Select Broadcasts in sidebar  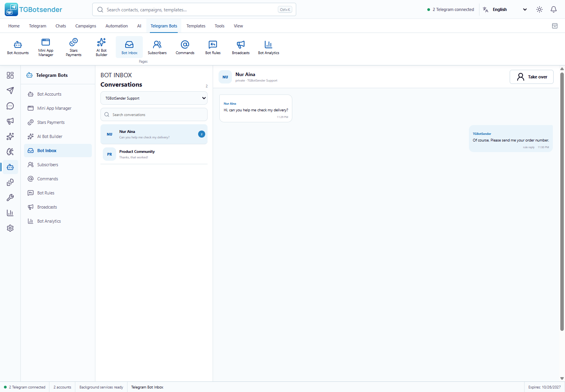pos(58,207)
